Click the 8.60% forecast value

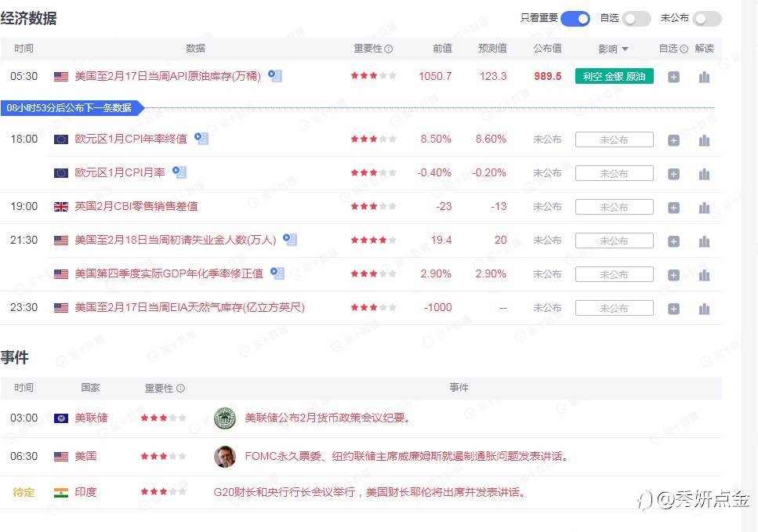(x=491, y=139)
